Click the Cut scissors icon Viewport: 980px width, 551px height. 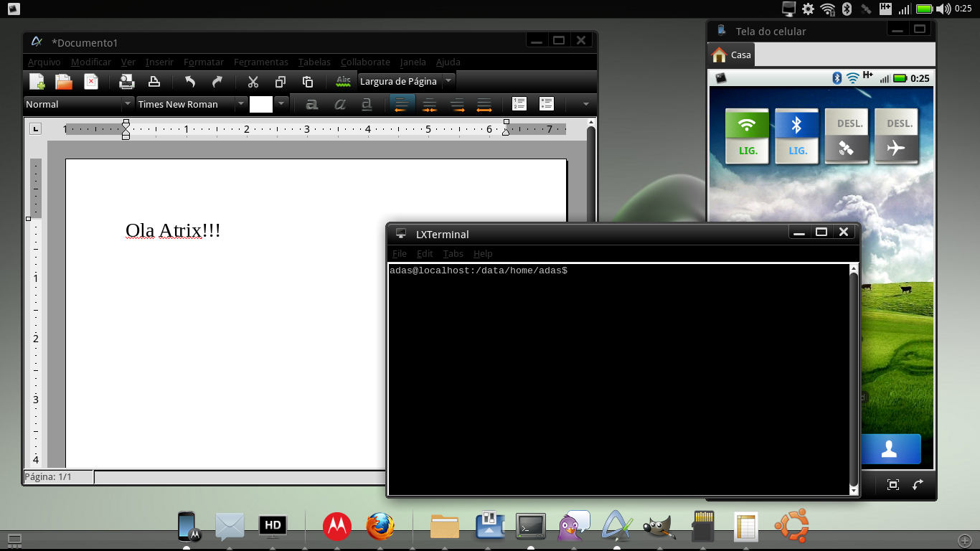[x=253, y=82]
